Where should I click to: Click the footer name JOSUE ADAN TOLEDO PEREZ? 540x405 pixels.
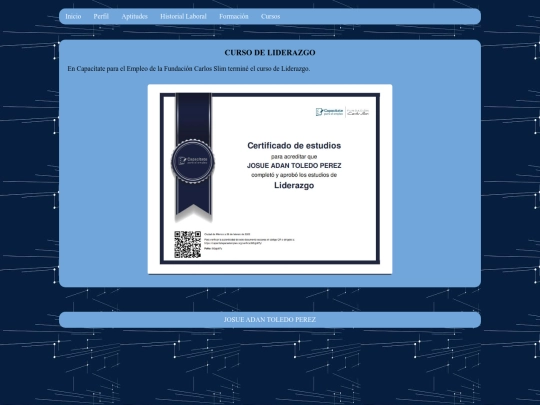[270, 320]
